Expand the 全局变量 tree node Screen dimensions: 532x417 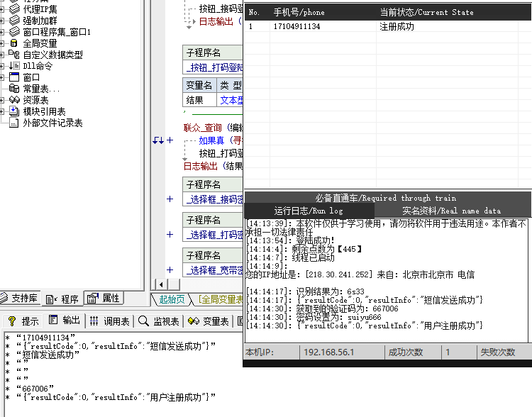tap(1, 43)
